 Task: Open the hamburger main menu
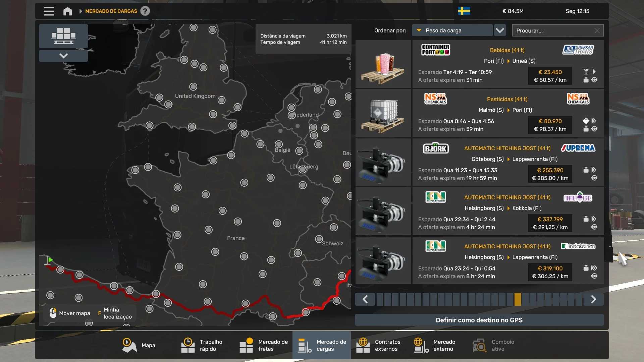click(49, 11)
